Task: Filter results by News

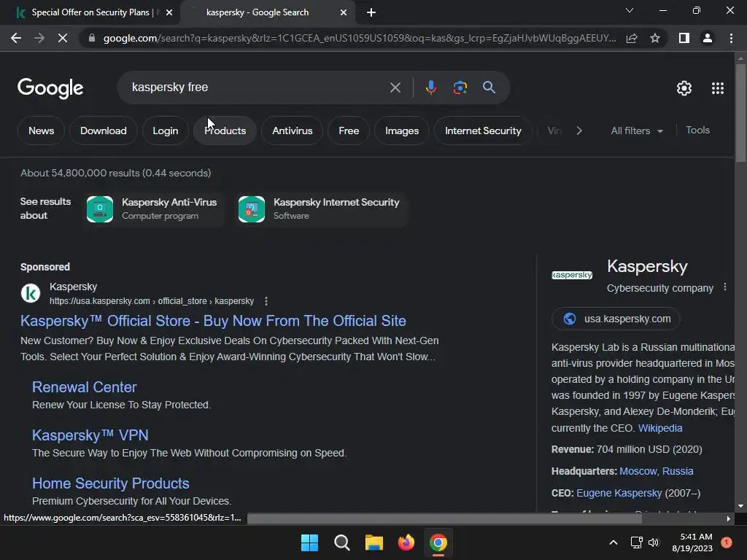Action: 41,131
